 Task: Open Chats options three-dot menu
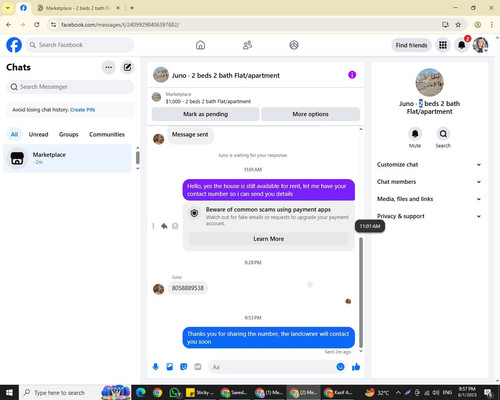[108, 67]
